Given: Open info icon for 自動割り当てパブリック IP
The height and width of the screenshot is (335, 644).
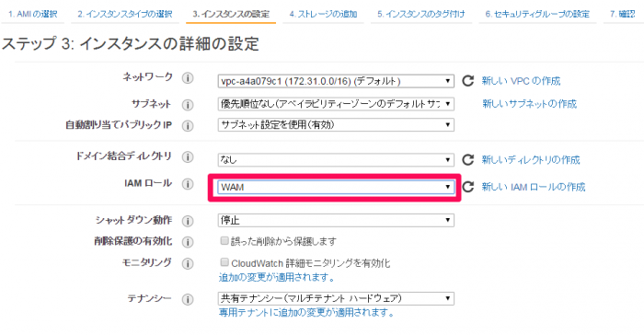Looking at the screenshot, I should (x=188, y=126).
